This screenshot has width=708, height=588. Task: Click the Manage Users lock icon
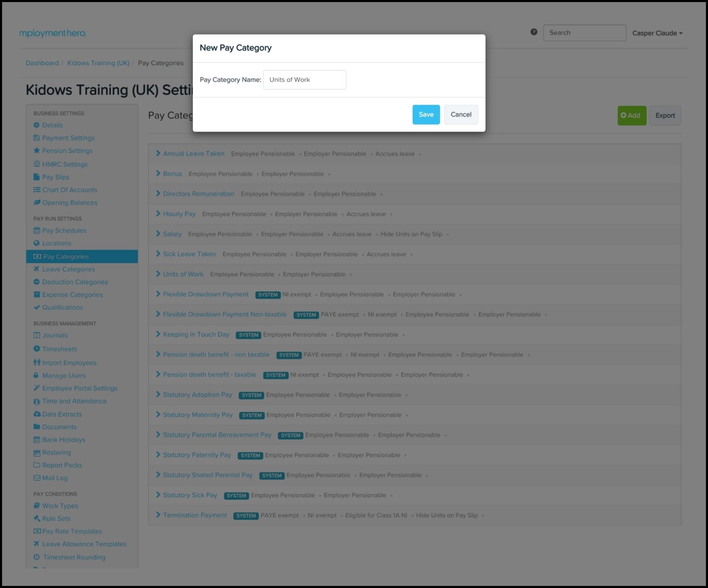pyautogui.click(x=36, y=375)
